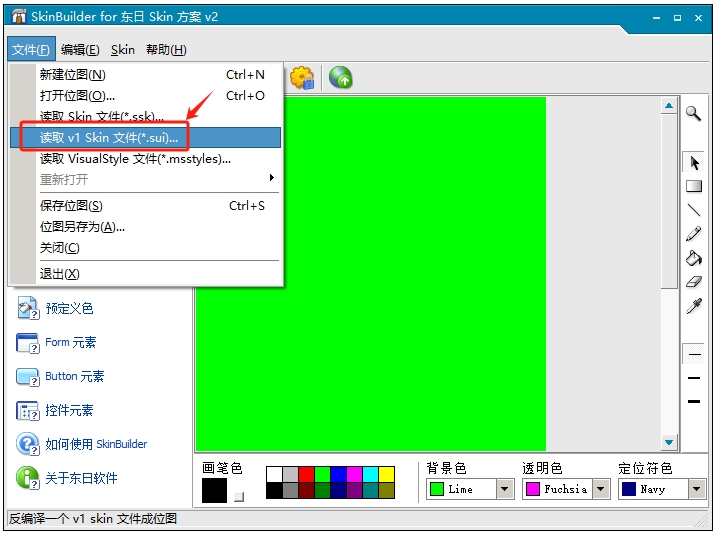Select the eraser tool
Screen dimensions: 718x533
(x=694, y=282)
